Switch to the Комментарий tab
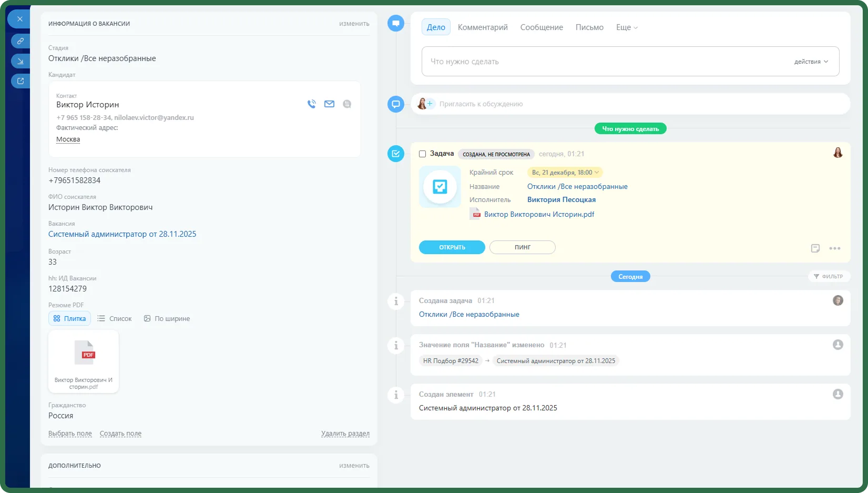Viewport: 868px width, 493px height. [483, 27]
